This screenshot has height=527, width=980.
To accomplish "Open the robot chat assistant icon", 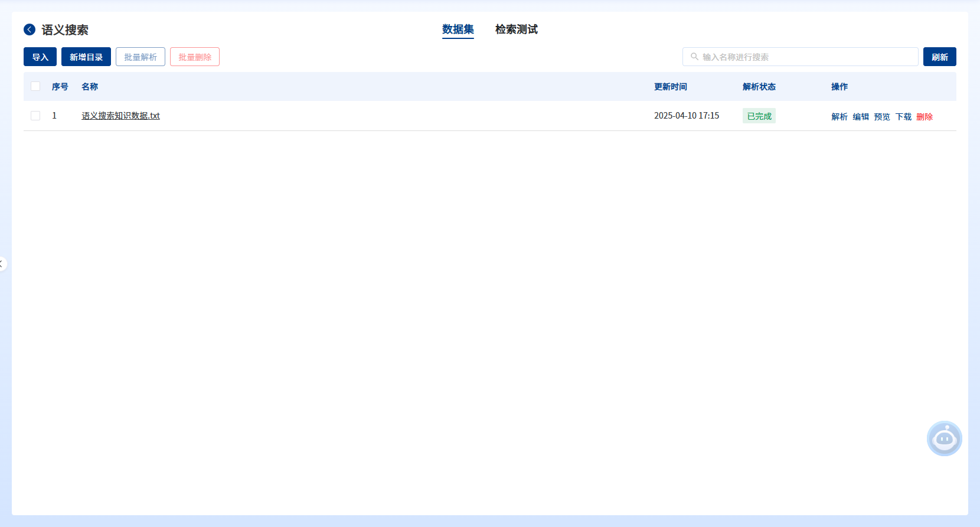I will coord(944,438).
